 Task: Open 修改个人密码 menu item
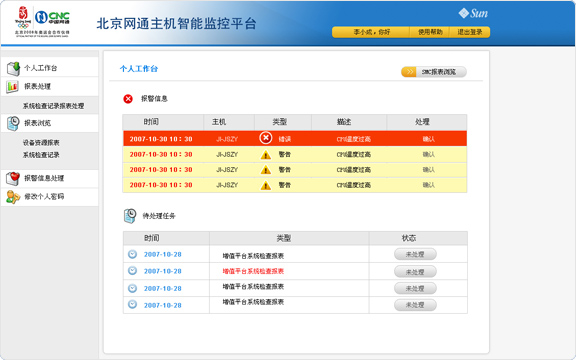(44, 197)
